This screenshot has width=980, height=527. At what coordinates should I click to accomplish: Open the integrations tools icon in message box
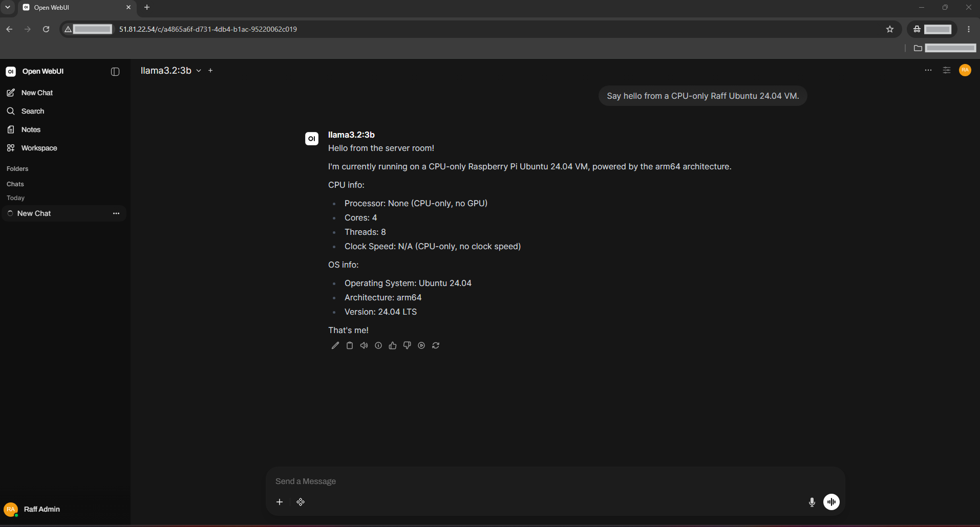tap(301, 502)
